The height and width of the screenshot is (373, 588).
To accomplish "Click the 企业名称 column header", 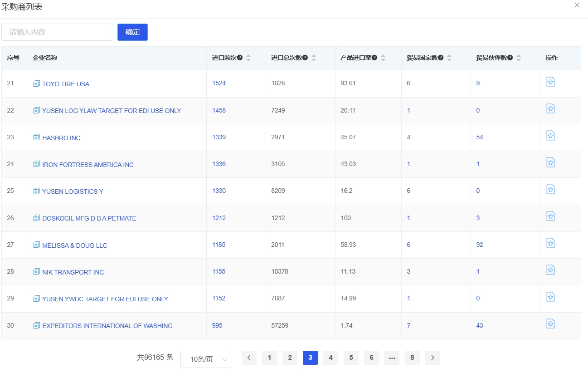I will pos(45,58).
